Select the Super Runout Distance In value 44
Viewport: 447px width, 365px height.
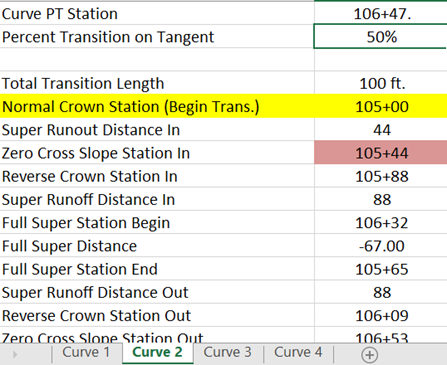click(x=381, y=130)
